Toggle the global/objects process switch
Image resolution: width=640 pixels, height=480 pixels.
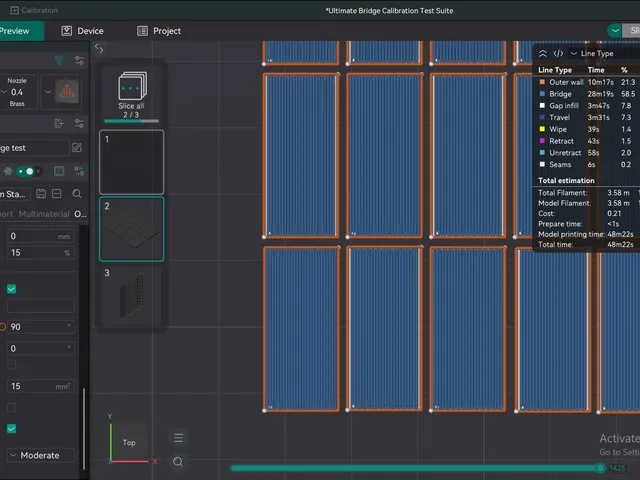(29, 171)
